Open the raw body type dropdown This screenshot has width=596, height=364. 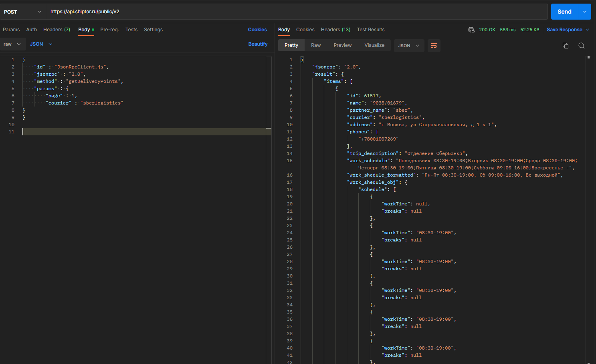[x=12, y=44]
